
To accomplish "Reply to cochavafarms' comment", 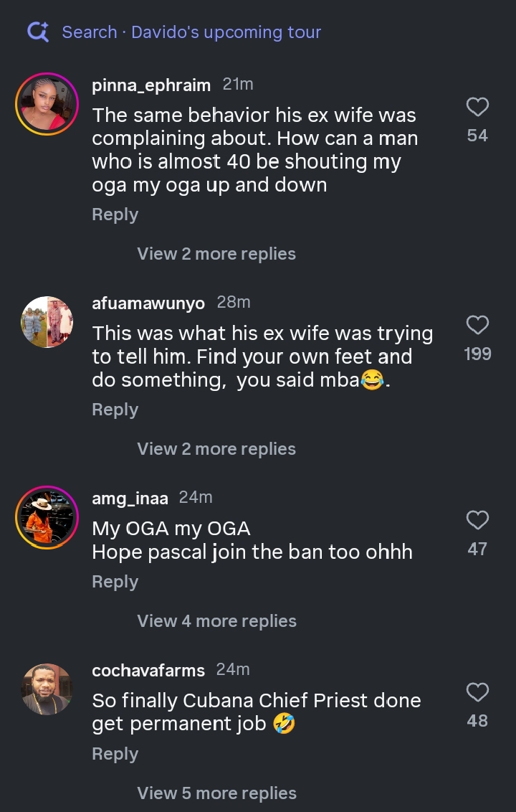I will click(x=115, y=754).
